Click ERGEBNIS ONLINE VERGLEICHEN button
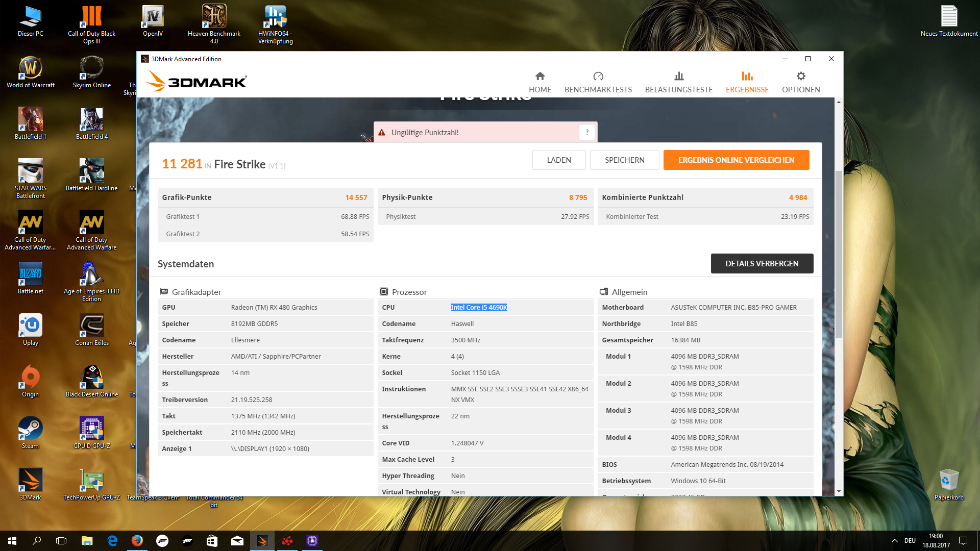Image resolution: width=980 pixels, height=551 pixels. pyautogui.click(x=736, y=160)
